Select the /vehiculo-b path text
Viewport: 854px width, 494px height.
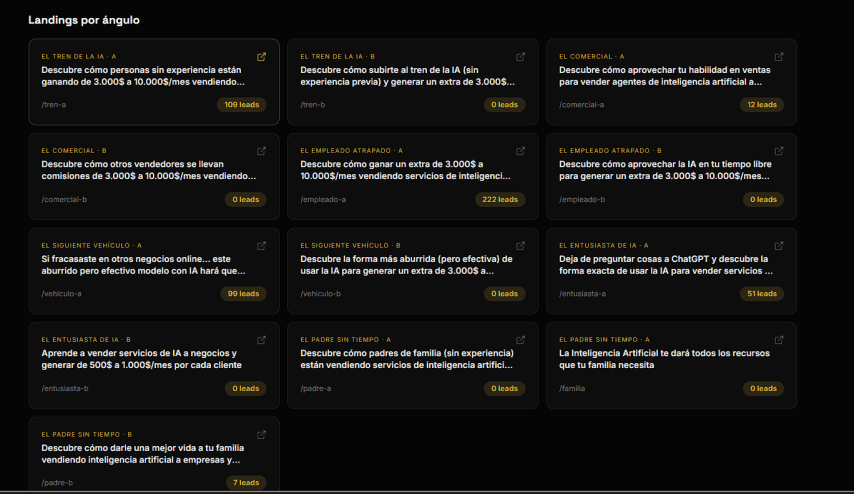tap(320, 294)
